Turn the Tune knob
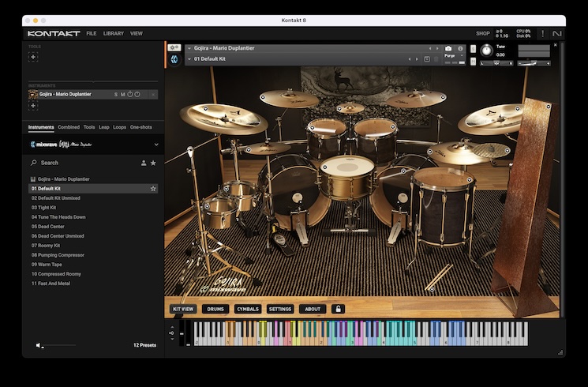 point(486,51)
